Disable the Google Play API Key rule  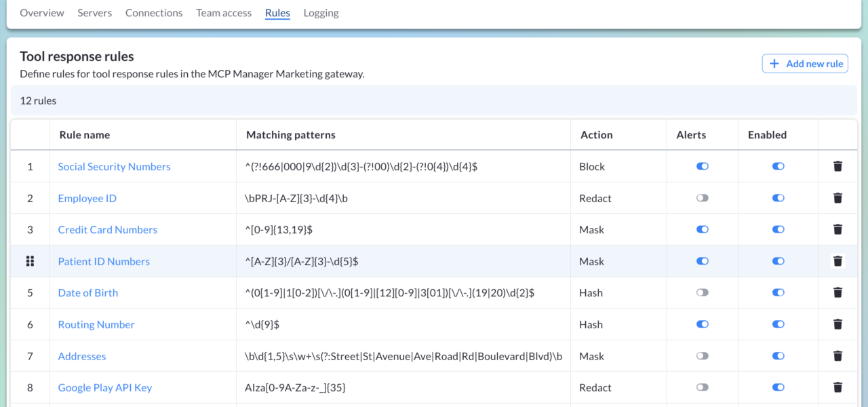(778, 387)
